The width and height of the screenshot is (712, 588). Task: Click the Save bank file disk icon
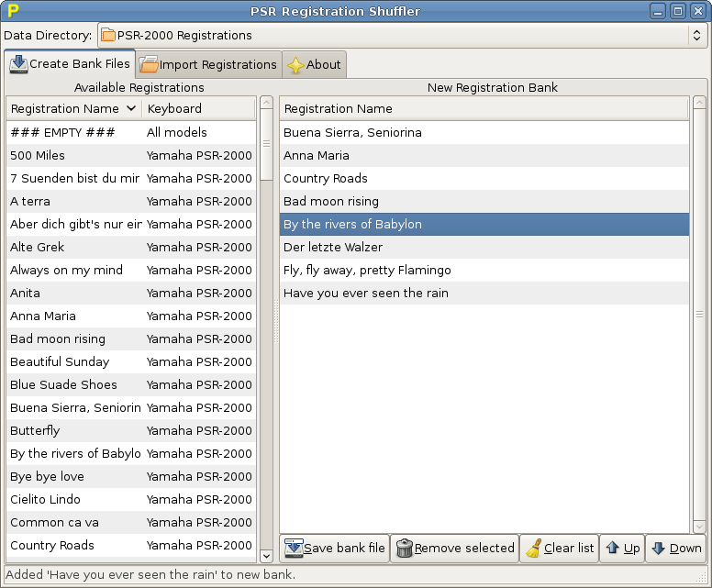tap(294, 549)
